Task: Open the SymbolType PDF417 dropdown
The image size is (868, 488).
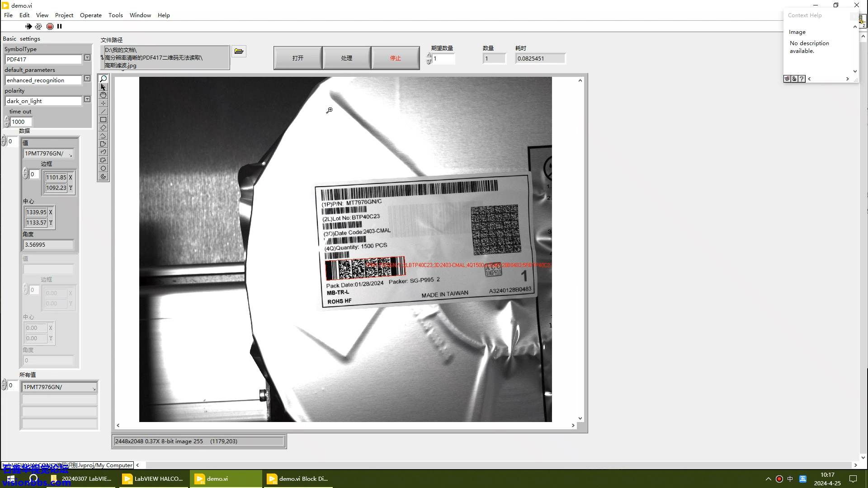Action: [x=87, y=58]
